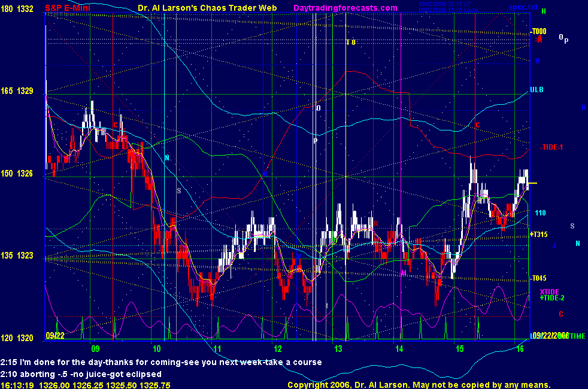Click the '16:13:19' quote status line
This screenshot has width=588, height=389.
[86, 385]
